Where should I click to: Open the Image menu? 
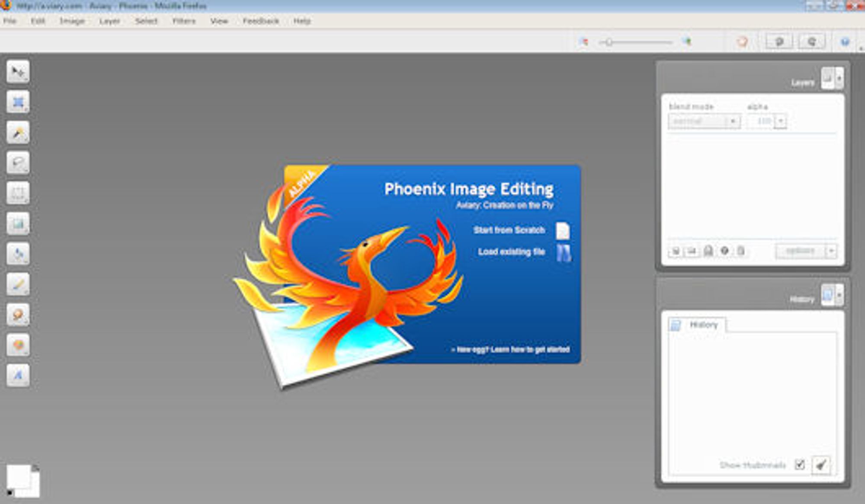pos(72,21)
